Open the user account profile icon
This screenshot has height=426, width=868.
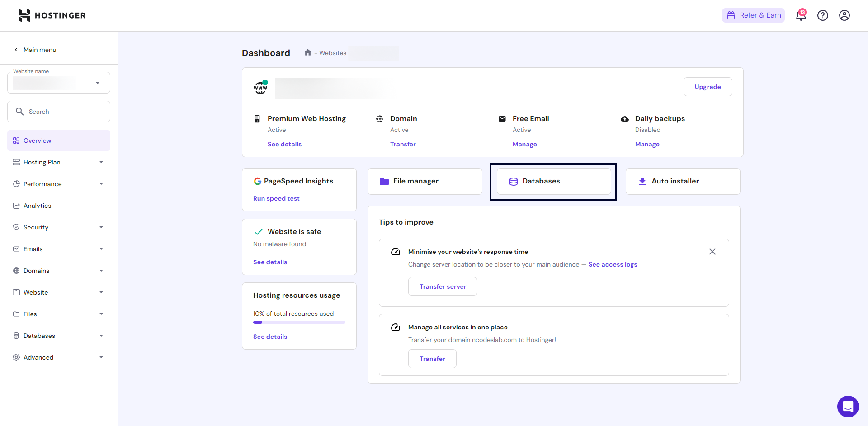coord(844,15)
